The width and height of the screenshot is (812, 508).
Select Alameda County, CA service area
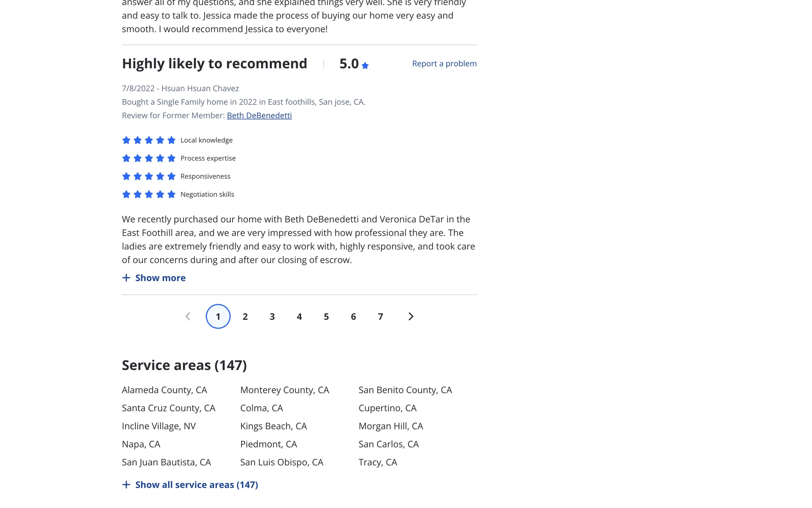pyautogui.click(x=165, y=390)
